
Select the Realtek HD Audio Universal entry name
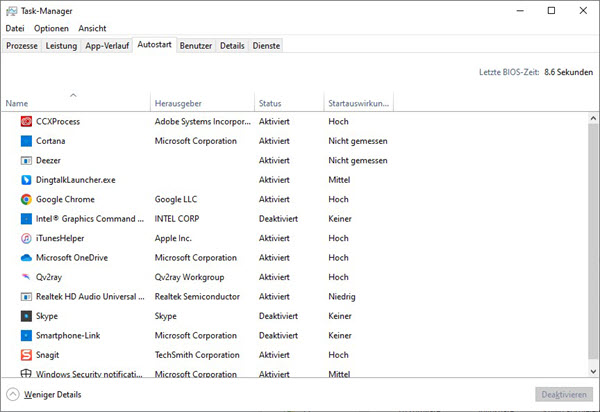coord(90,296)
